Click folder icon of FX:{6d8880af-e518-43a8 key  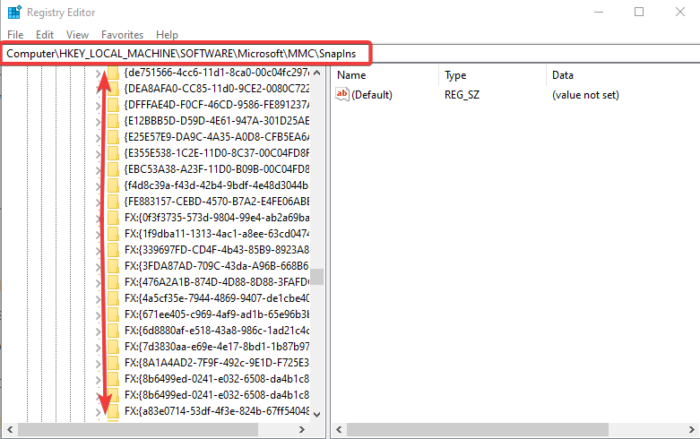tap(113, 330)
